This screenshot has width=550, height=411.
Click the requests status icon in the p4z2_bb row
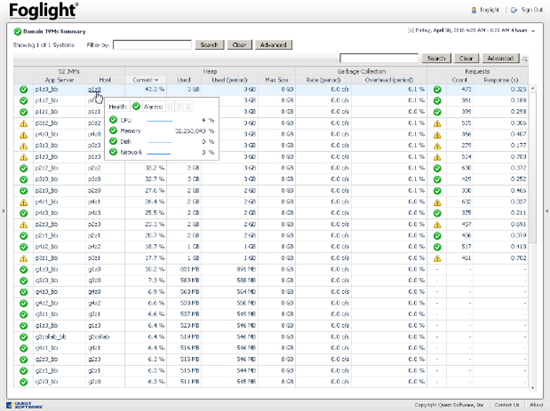[x=437, y=247]
